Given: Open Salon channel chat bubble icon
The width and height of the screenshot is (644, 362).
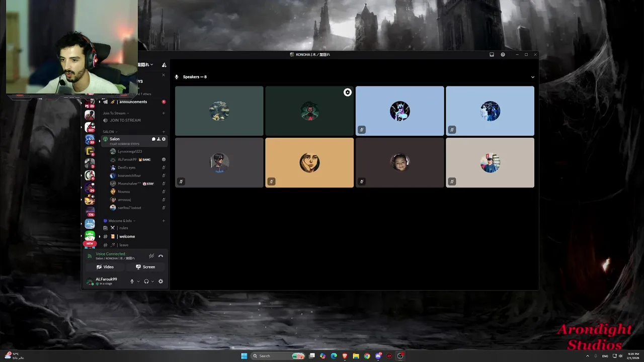Looking at the screenshot, I should [x=153, y=139].
